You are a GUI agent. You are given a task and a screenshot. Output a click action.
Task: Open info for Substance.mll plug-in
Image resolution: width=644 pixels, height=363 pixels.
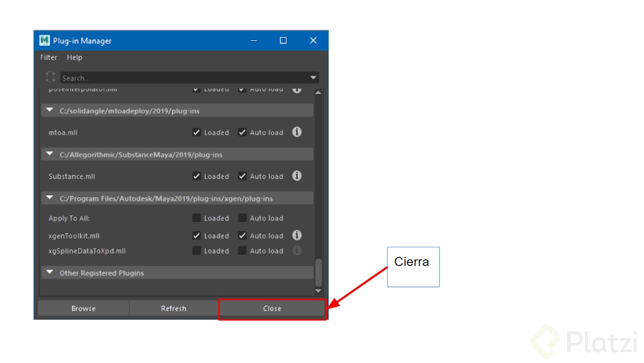(296, 176)
